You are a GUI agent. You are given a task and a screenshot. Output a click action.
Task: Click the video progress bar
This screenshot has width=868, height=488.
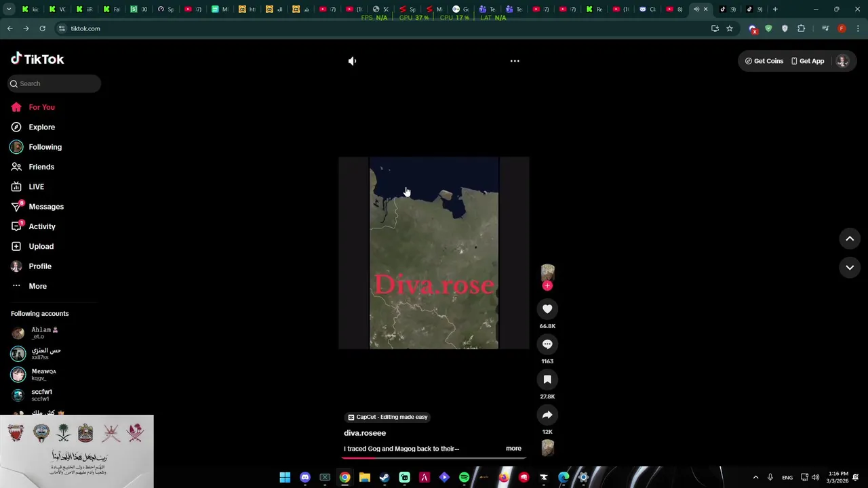[434, 457]
